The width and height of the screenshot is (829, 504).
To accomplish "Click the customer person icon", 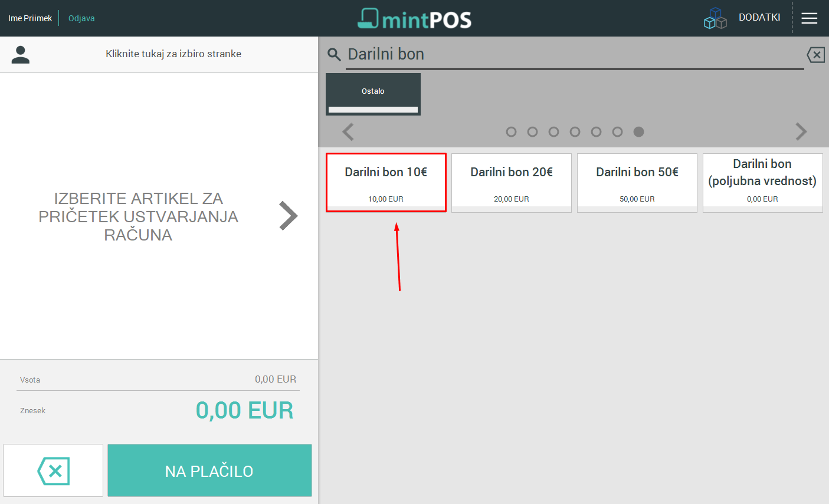I will coord(21,54).
